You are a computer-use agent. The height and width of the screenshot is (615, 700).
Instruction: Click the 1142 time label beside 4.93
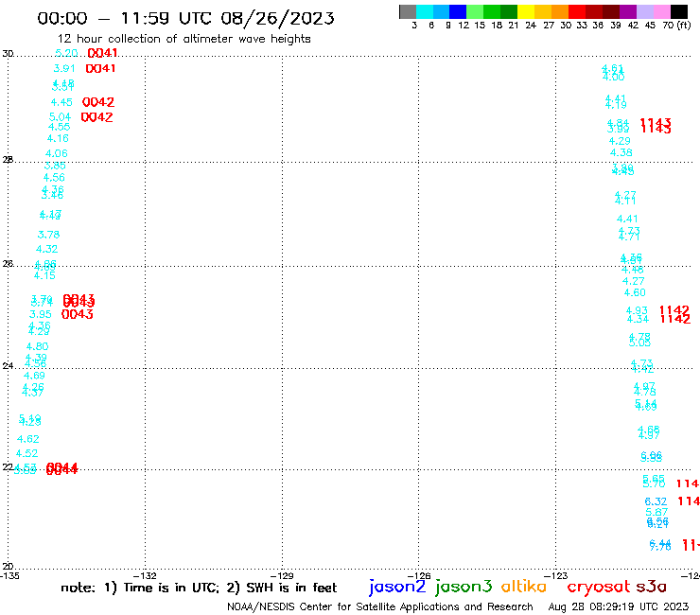(x=674, y=310)
